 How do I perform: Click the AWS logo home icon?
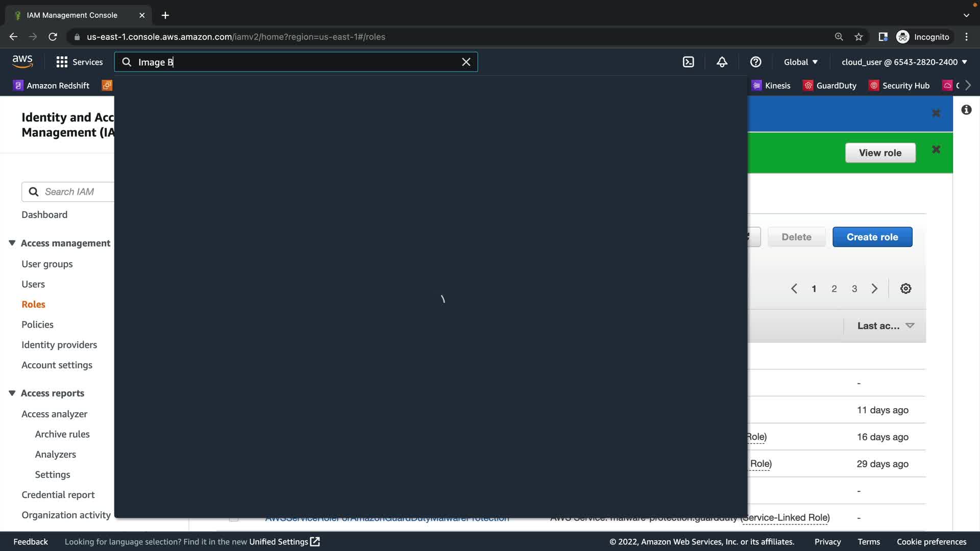coord(22,62)
